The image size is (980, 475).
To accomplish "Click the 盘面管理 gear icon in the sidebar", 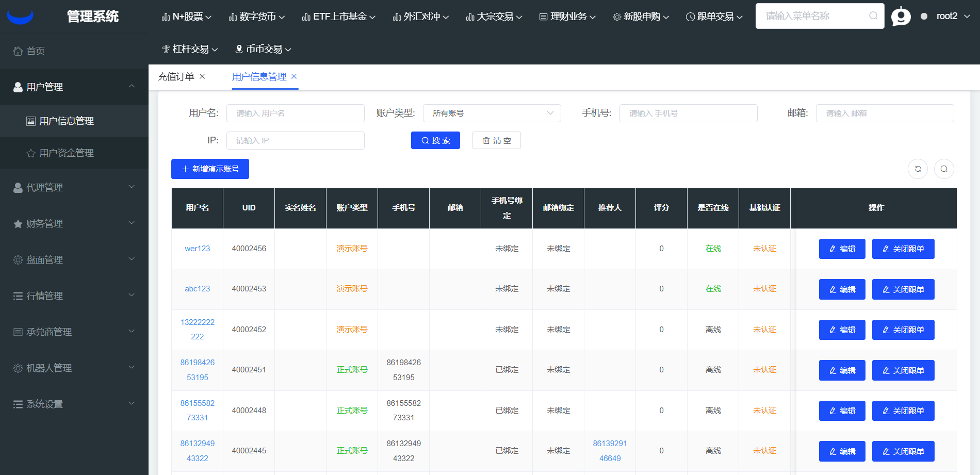I will 18,260.
